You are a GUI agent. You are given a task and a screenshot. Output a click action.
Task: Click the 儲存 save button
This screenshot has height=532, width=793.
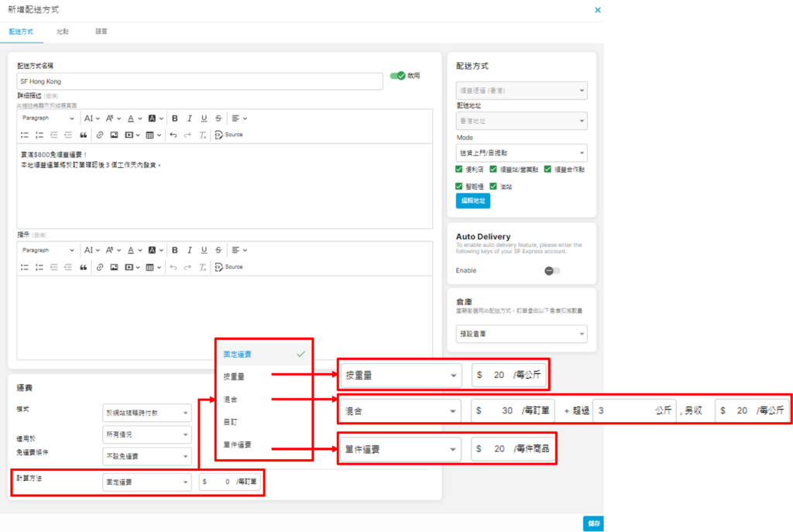point(593,523)
